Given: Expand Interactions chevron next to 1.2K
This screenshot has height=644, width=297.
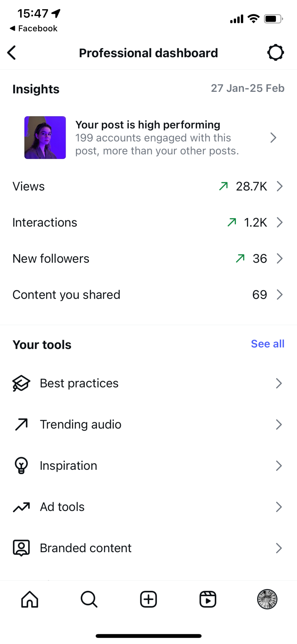Looking at the screenshot, I should pos(280,222).
